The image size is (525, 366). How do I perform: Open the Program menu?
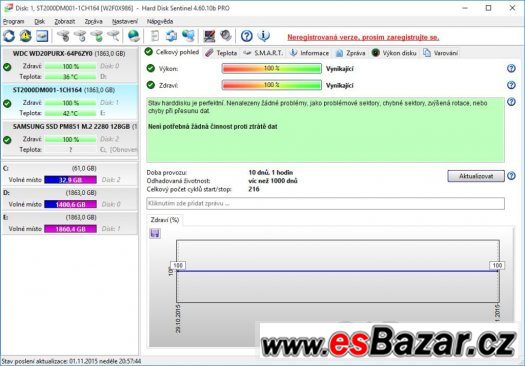13,21
